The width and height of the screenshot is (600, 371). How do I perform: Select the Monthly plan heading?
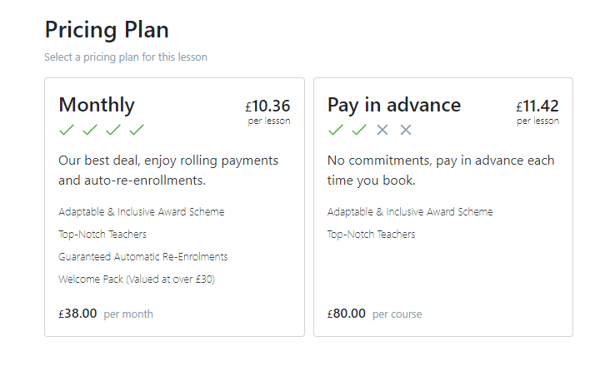[97, 105]
